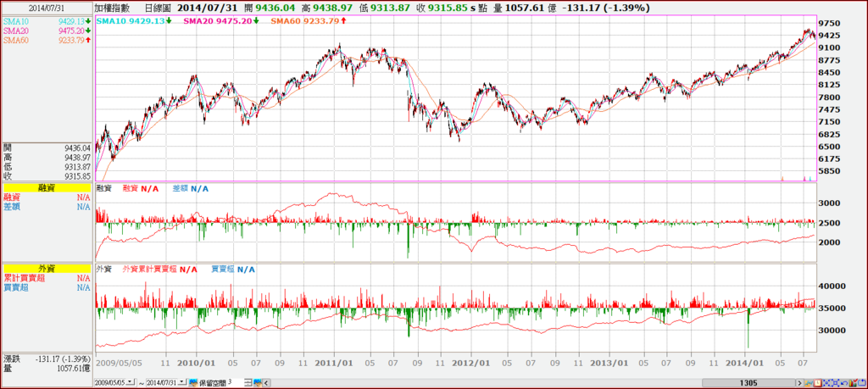
Task: Click the 日線圖 label in the title bar
Action: [157, 8]
